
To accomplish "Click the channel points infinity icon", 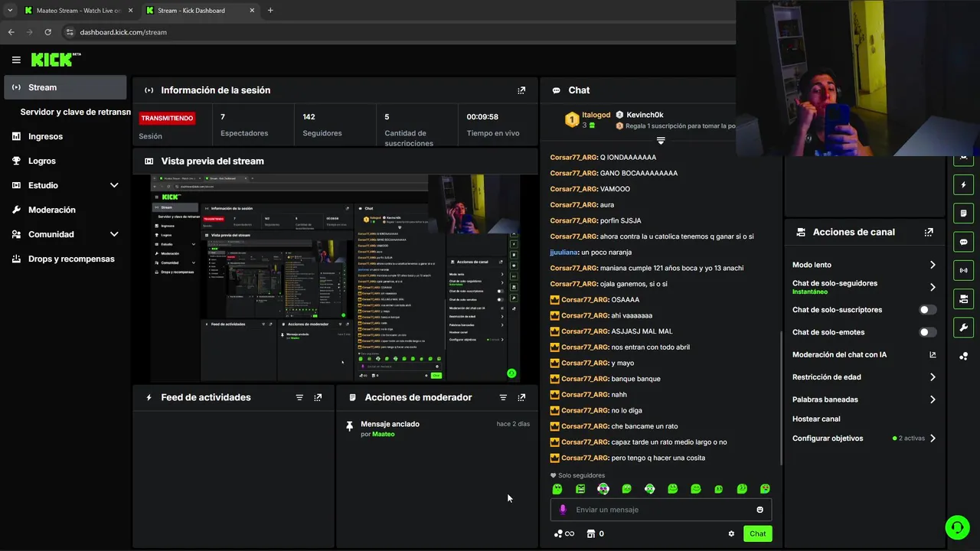I will point(564,534).
